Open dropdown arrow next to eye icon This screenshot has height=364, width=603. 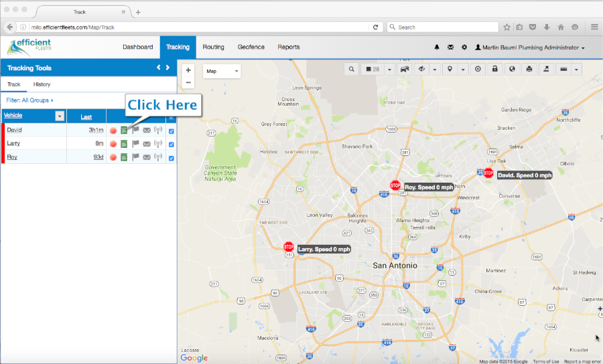435,70
